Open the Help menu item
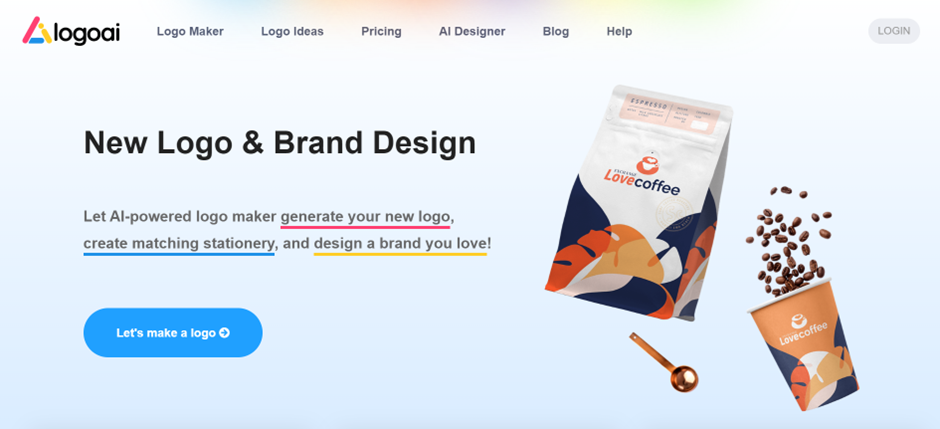The image size is (940, 429). pos(619,31)
